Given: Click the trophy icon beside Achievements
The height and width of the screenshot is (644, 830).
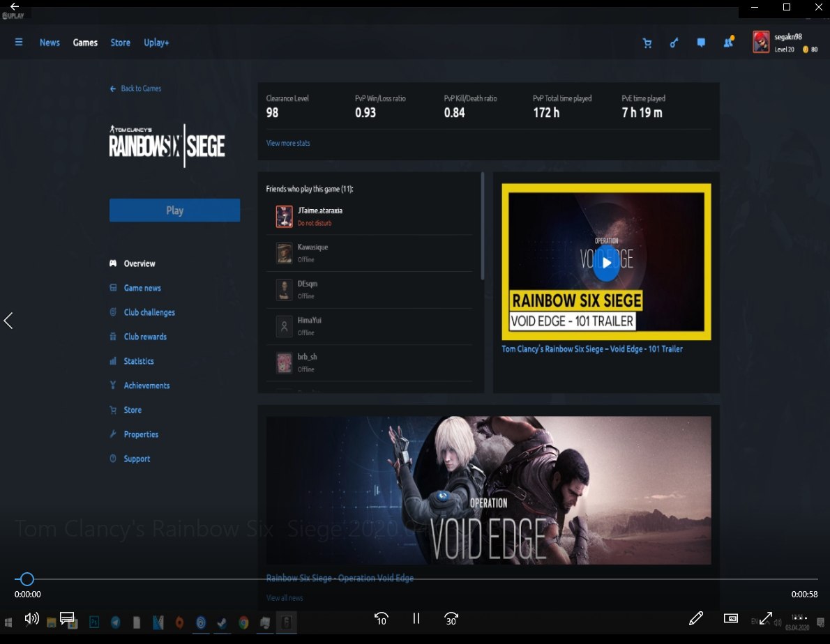Looking at the screenshot, I should (x=113, y=385).
